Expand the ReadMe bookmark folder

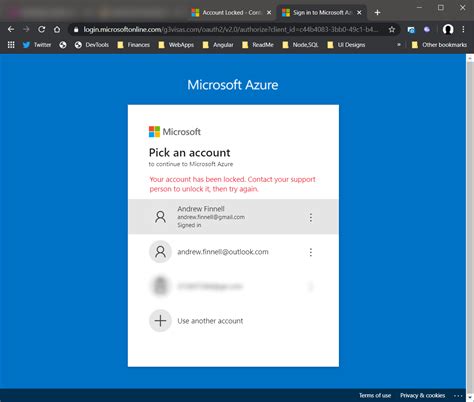click(x=258, y=45)
